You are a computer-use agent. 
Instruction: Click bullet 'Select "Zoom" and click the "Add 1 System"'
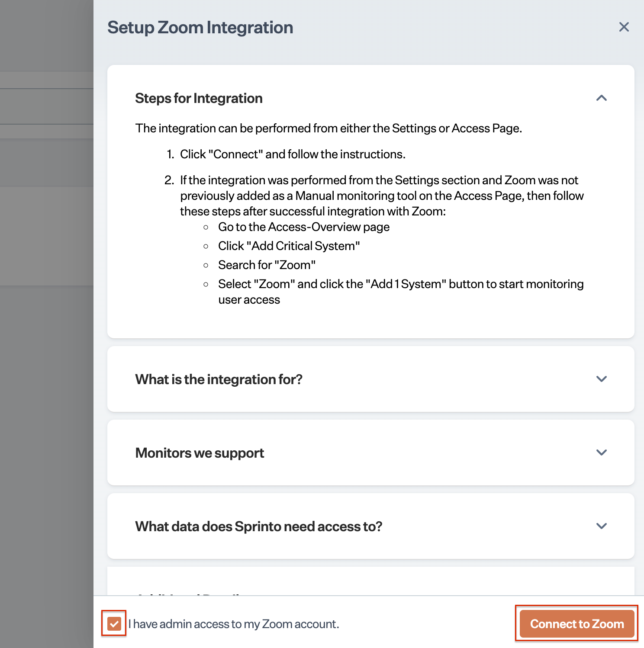pos(401,292)
